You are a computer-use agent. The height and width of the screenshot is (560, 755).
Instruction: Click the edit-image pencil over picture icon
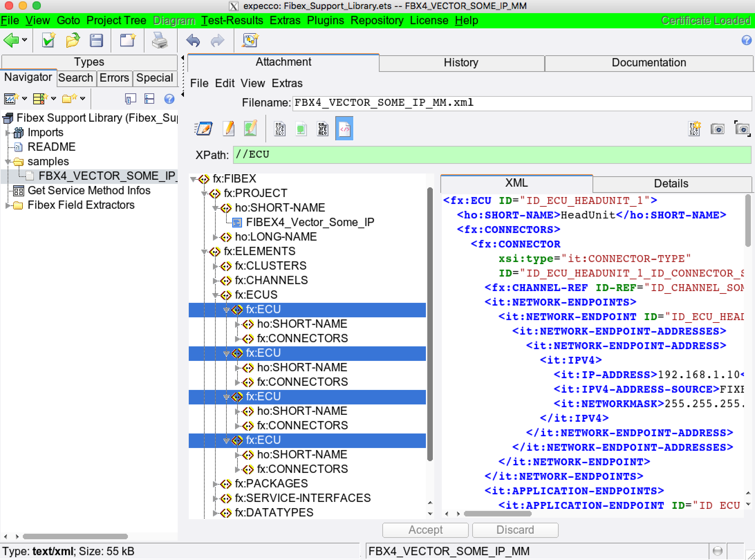250,129
